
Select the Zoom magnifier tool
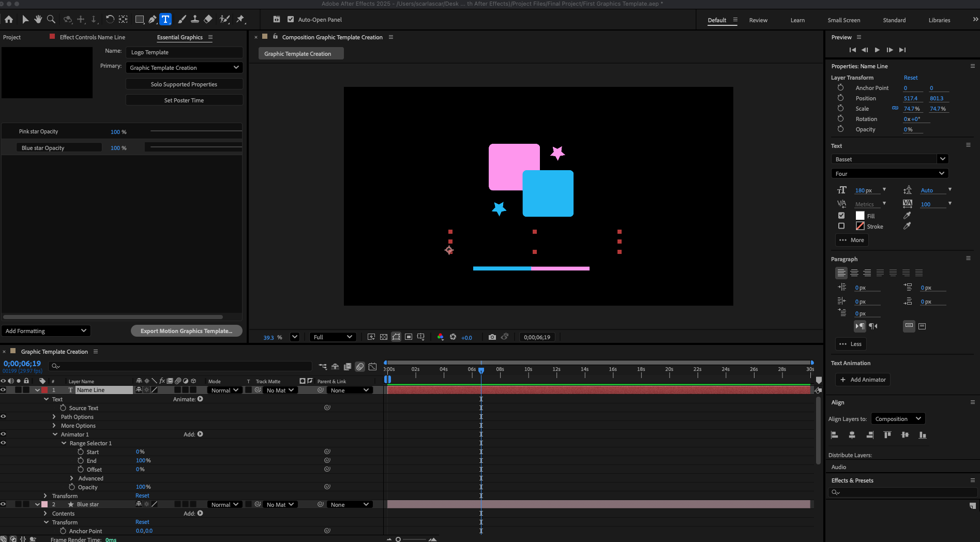(x=51, y=20)
